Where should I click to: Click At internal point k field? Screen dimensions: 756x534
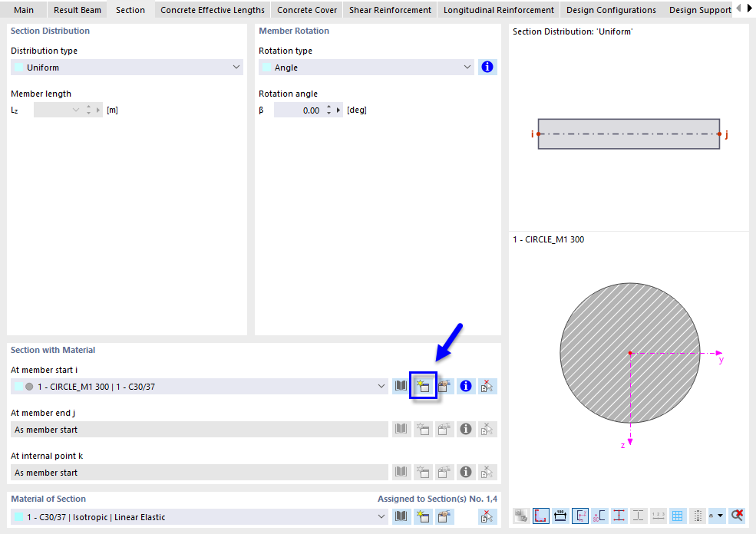click(199, 472)
